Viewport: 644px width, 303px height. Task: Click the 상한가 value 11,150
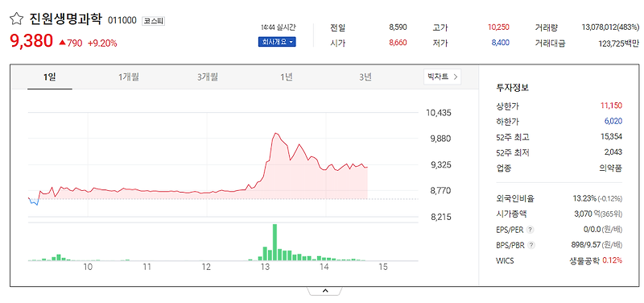611,106
